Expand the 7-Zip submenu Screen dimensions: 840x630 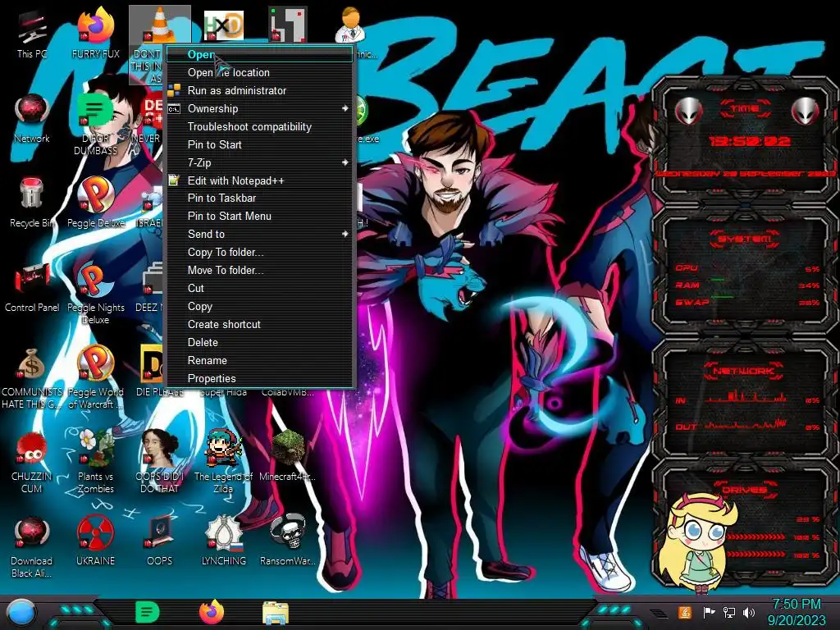coord(260,162)
